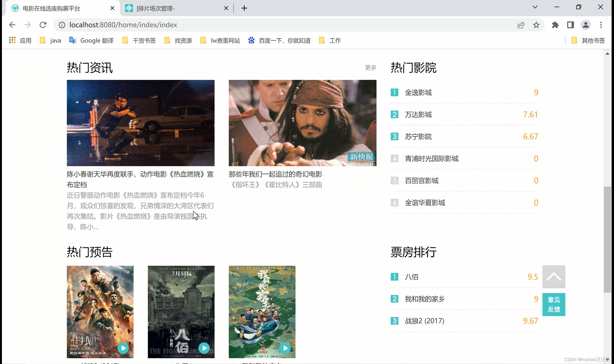Image resolution: width=614 pixels, height=364 pixels.
Task: Play the 八佰 trailer
Action: [x=204, y=347]
